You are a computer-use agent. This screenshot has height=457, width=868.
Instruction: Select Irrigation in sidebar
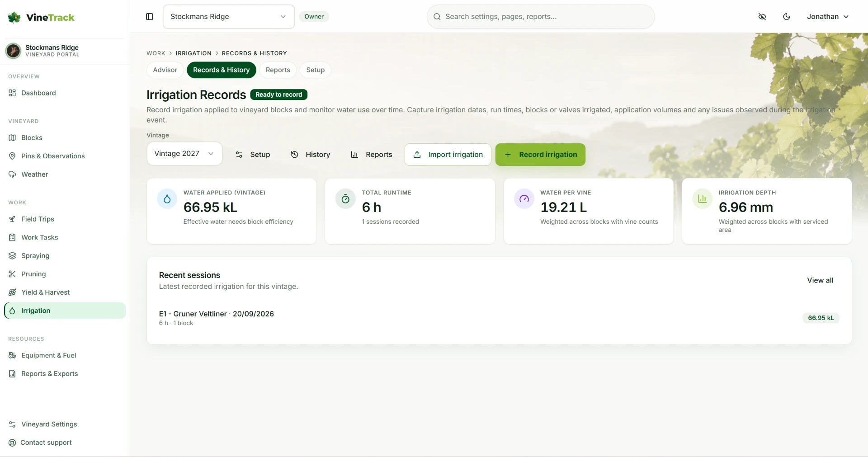click(x=65, y=311)
